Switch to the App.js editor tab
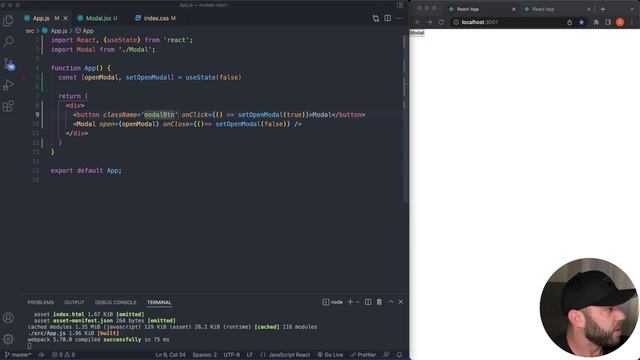This screenshot has height=360, width=640. click(x=41, y=18)
